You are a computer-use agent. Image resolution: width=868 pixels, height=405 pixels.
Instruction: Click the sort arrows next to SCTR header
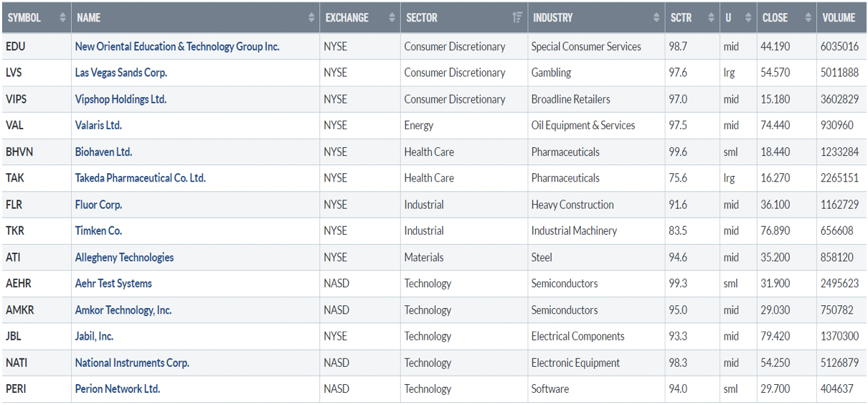click(x=711, y=18)
